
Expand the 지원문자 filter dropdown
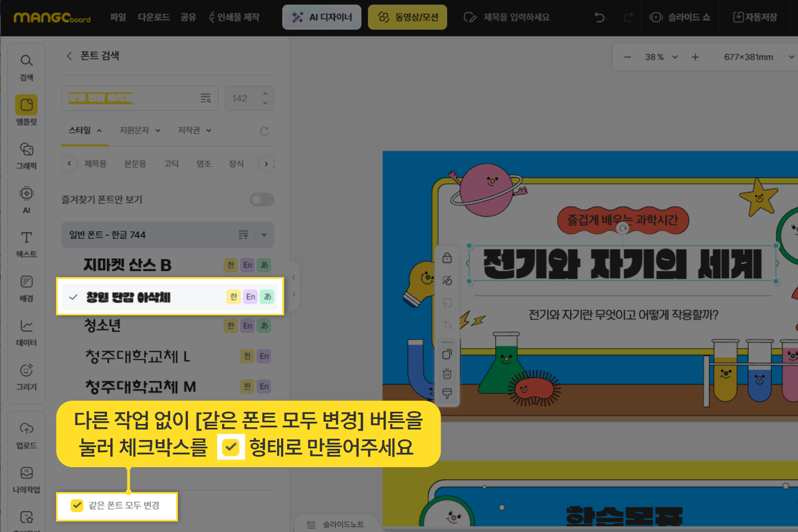[140, 130]
